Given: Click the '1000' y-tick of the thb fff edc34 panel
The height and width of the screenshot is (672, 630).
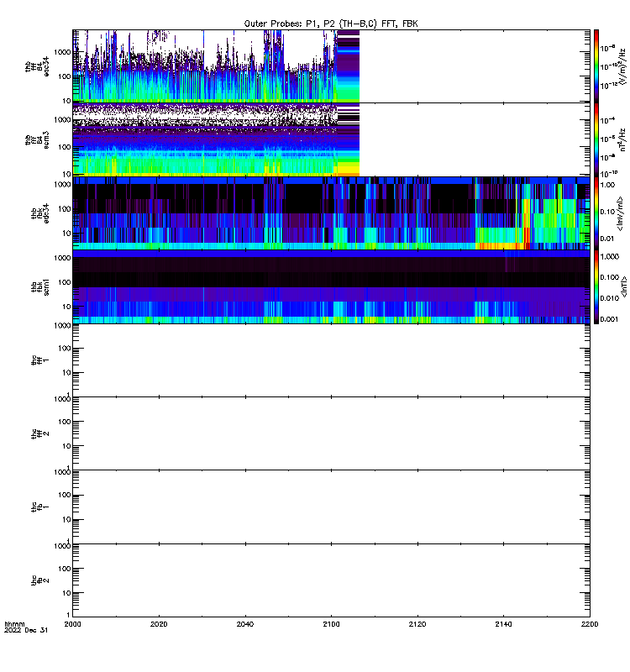Looking at the screenshot, I should click(62, 52).
